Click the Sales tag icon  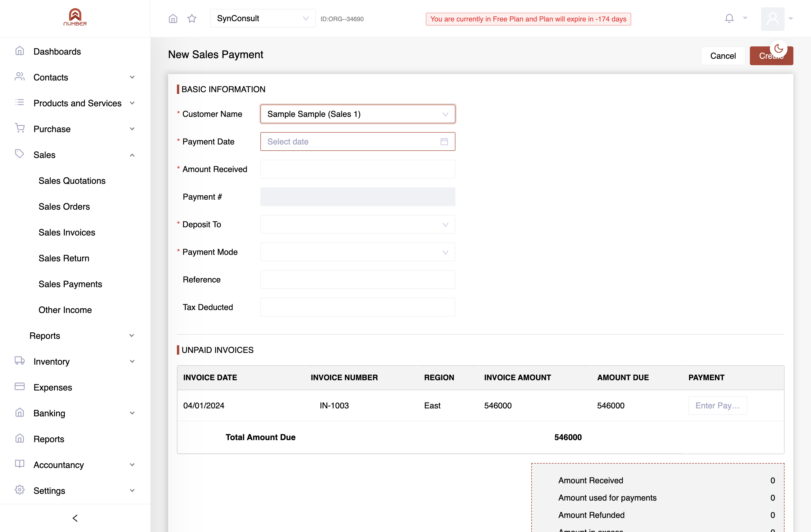tap(20, 154)
